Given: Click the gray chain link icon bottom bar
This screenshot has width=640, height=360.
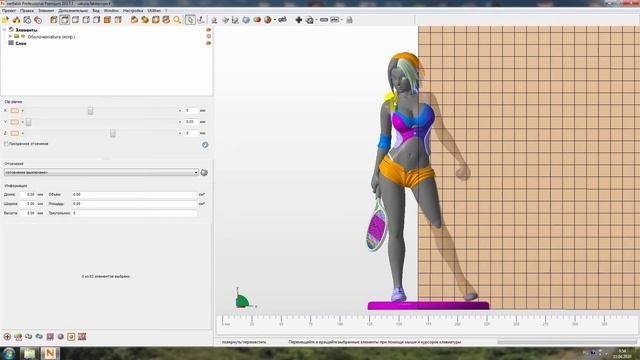Looking at the screenshot, I should [x=29, y=337].
